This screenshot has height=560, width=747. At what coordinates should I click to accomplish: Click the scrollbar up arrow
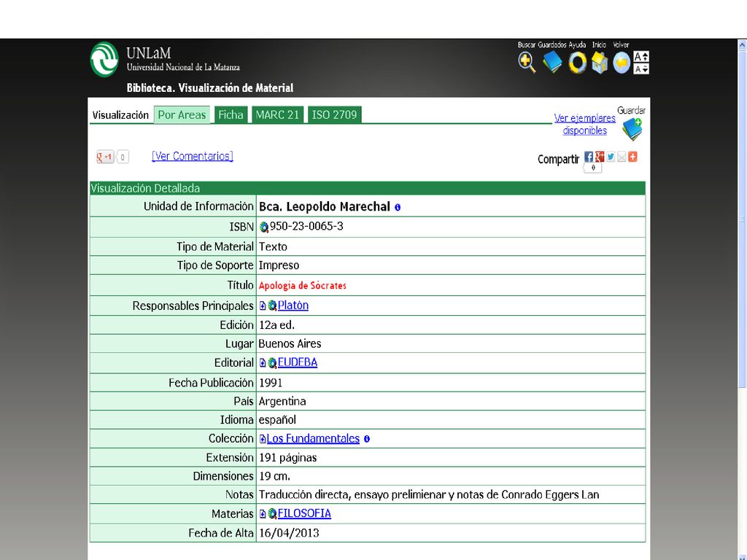(x=742, y=46)
